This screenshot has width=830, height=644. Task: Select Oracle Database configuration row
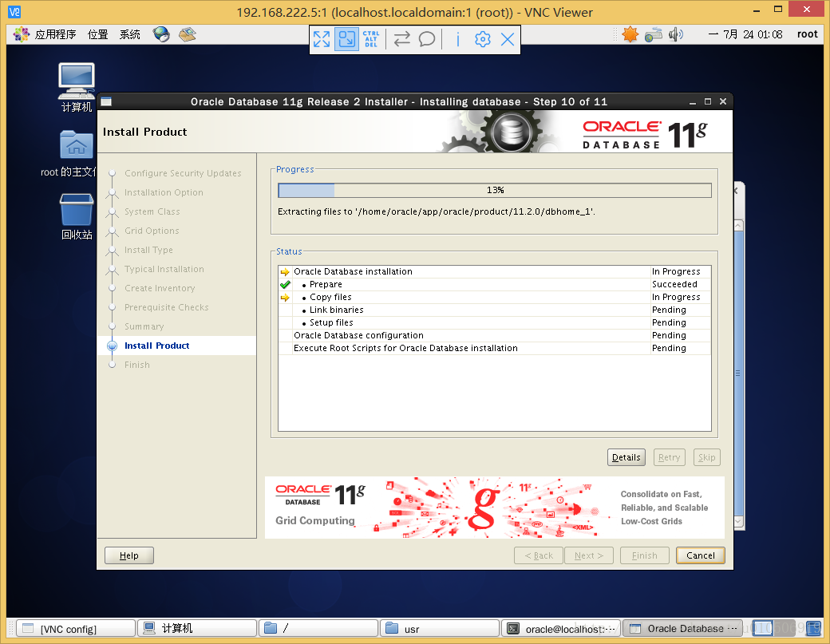pos(494,335)
